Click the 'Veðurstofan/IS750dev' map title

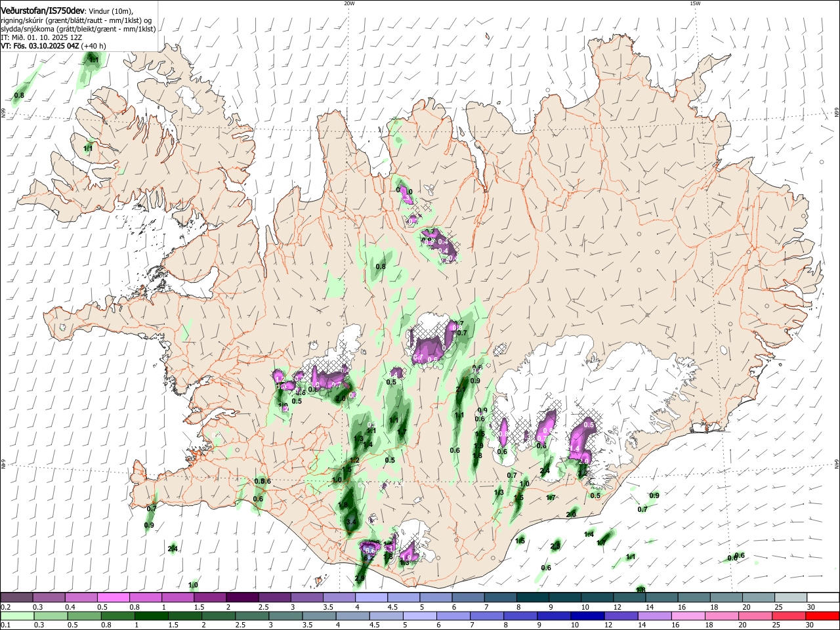[x=43, y=10]
